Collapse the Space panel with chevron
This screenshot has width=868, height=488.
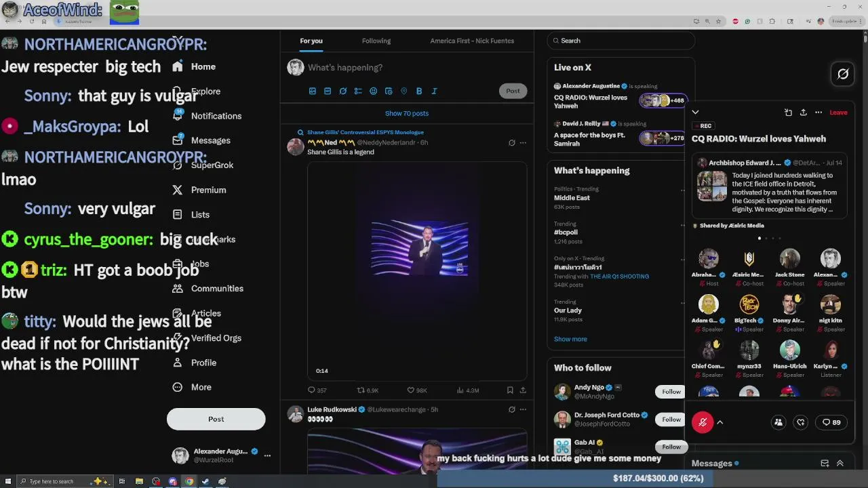[x=695, y=113]
